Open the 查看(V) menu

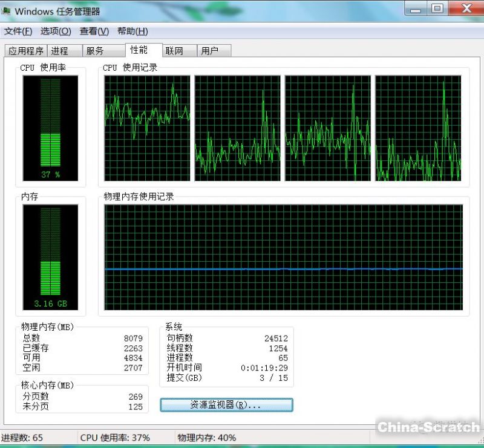[x=94, y=31]
